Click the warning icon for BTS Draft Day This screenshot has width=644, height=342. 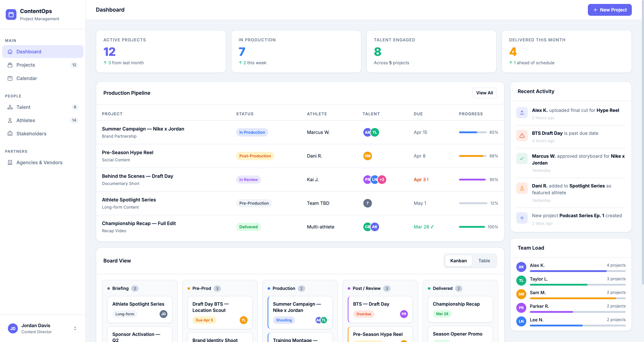(x=522, y=136)
